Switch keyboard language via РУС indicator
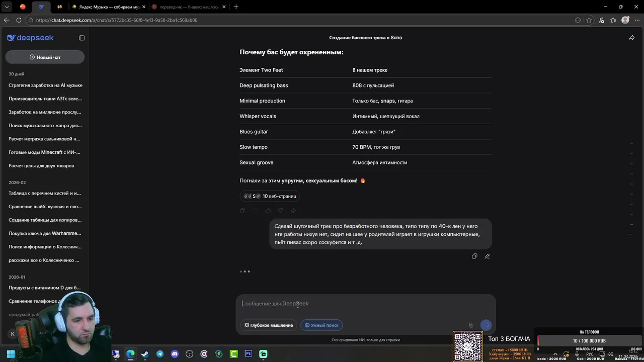This screenshot has width=644, height=362. point(590,354)
